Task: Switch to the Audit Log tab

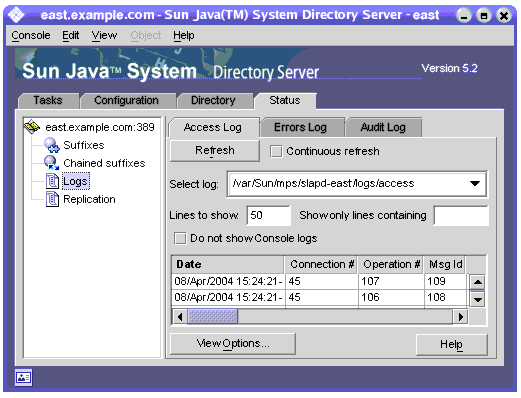Action: coord(383,127)
